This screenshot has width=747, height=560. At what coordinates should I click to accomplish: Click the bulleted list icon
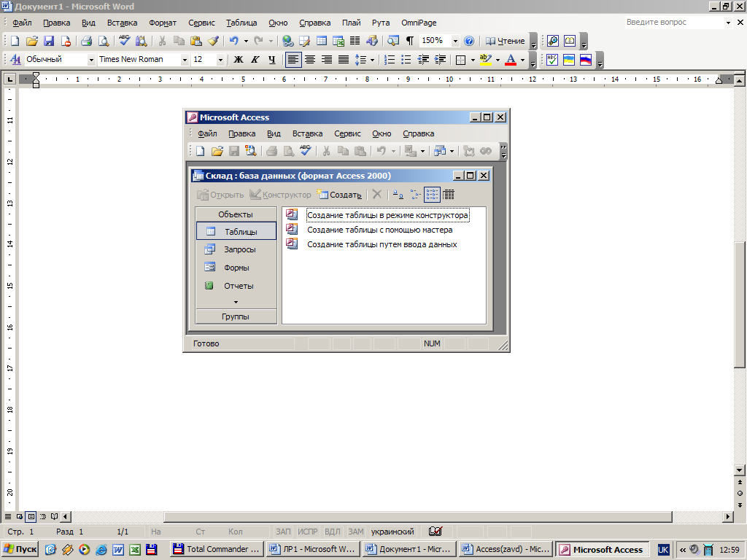click(406, 60)
